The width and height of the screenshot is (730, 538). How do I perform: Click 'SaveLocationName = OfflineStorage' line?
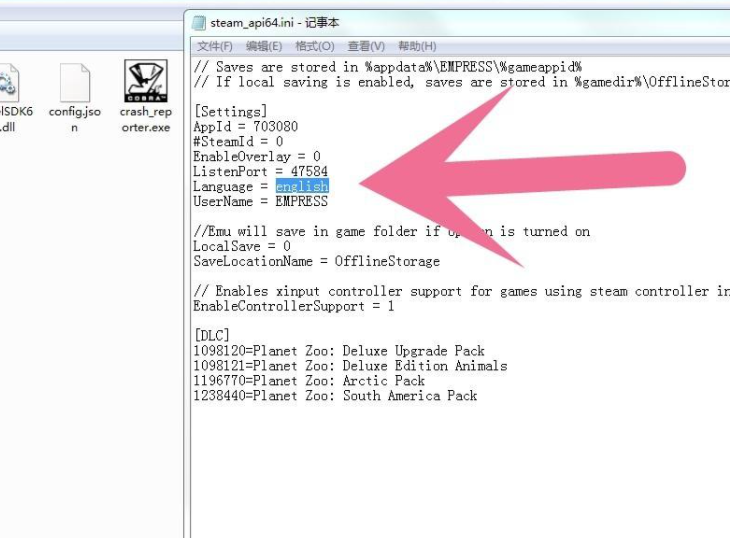click(317, 261)
